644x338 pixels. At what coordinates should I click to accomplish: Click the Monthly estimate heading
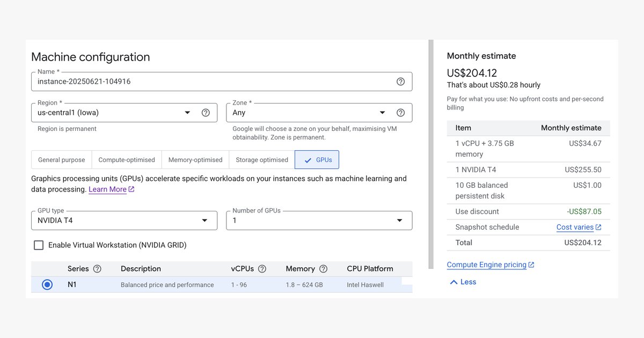[x=481, y=56]
